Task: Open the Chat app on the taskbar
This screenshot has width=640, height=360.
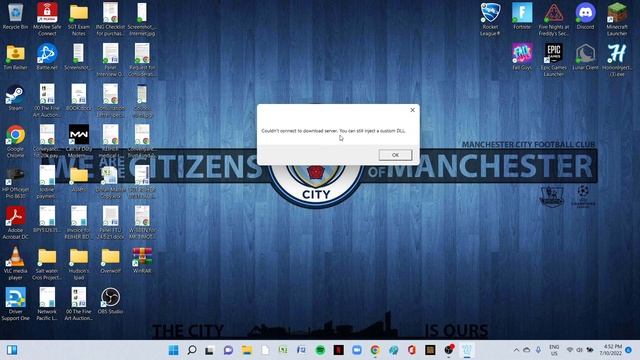Action: 228,350
